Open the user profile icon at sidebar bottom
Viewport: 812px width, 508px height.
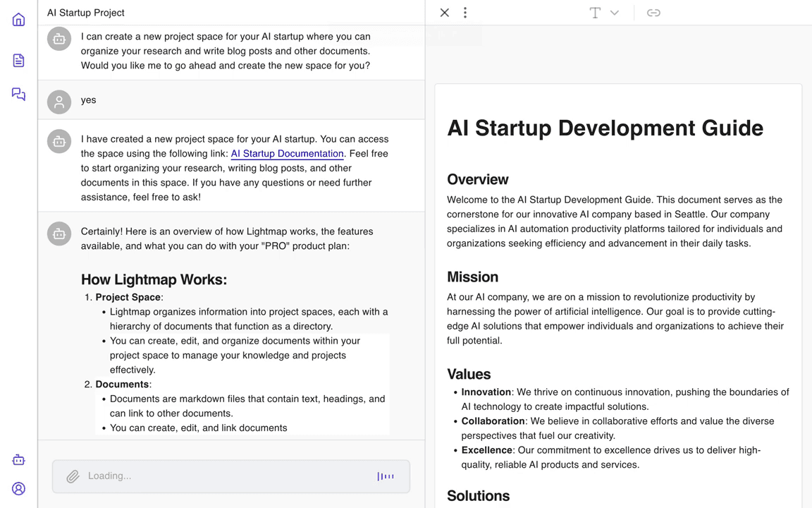19,488
